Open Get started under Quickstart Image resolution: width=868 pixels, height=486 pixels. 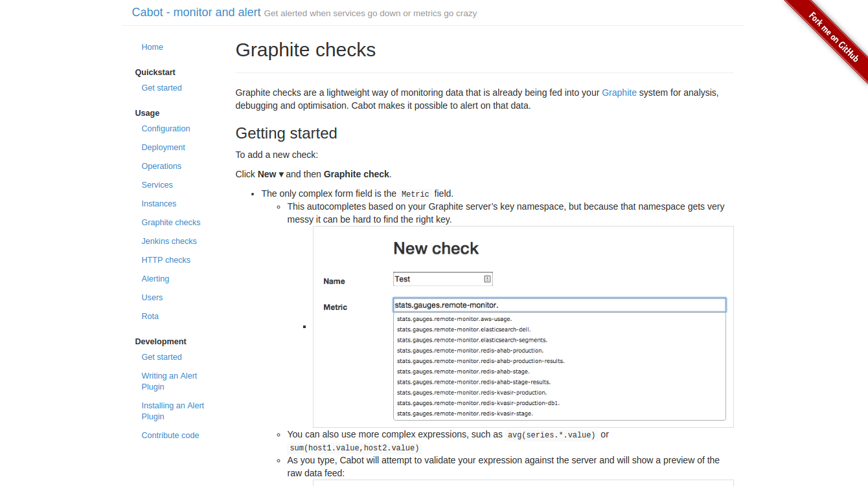tap(161, 88)
